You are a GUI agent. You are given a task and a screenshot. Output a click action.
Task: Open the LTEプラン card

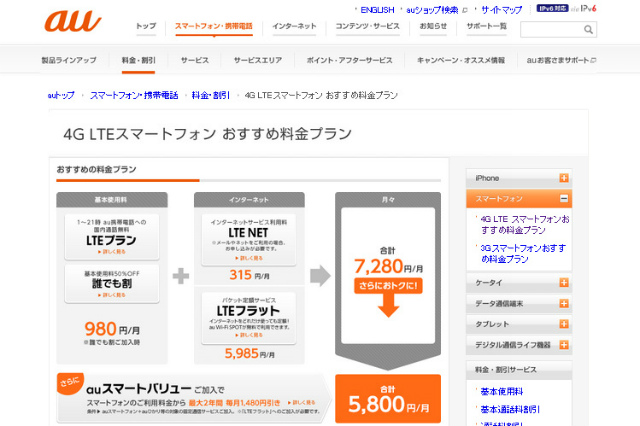[111, 237]
